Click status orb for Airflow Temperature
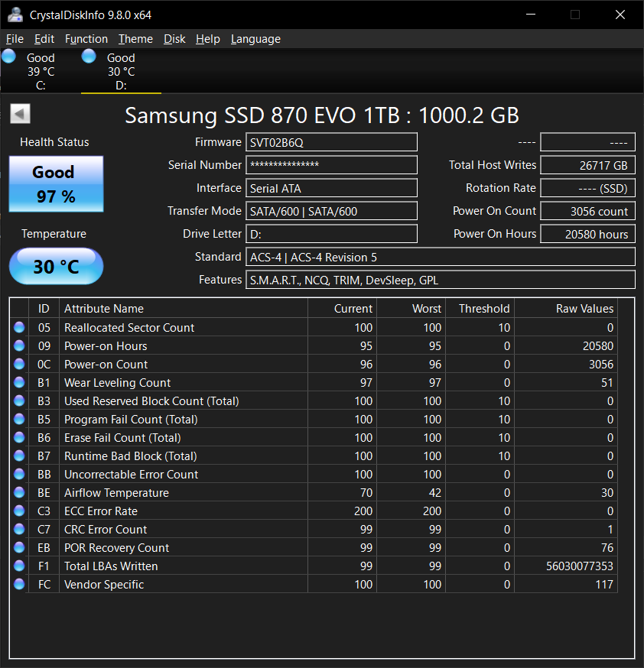The image size is (644, 668). pos(19,492)
